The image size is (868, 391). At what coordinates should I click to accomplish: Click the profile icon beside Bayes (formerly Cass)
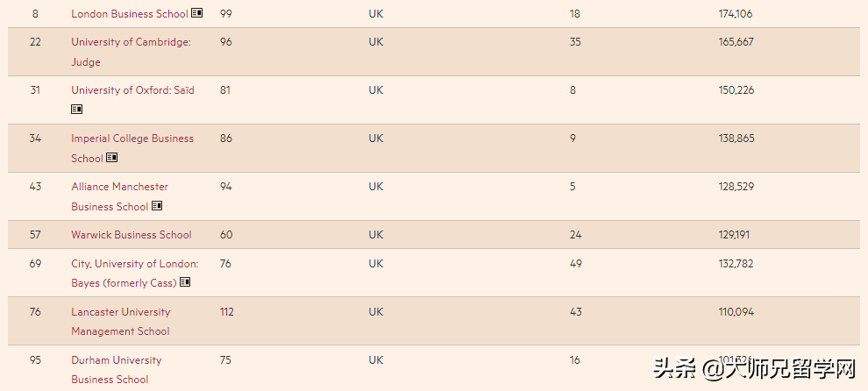click(185, 282)
